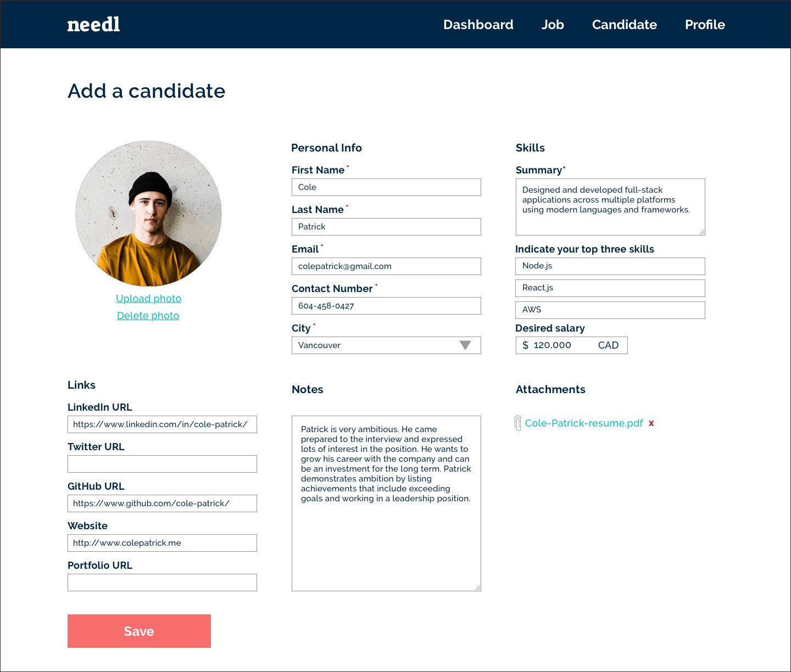Expand the City dropdown arrow
The height and width of the screenshot is (672, 791).
pyautogui.click(x=465, y=345)
